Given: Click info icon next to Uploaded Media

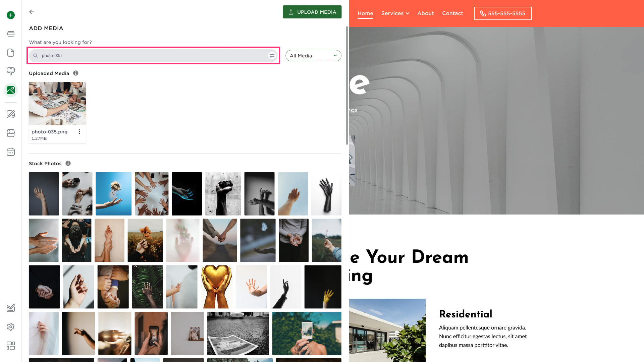Looking at the screenshot, I should [x=76, y=73].
